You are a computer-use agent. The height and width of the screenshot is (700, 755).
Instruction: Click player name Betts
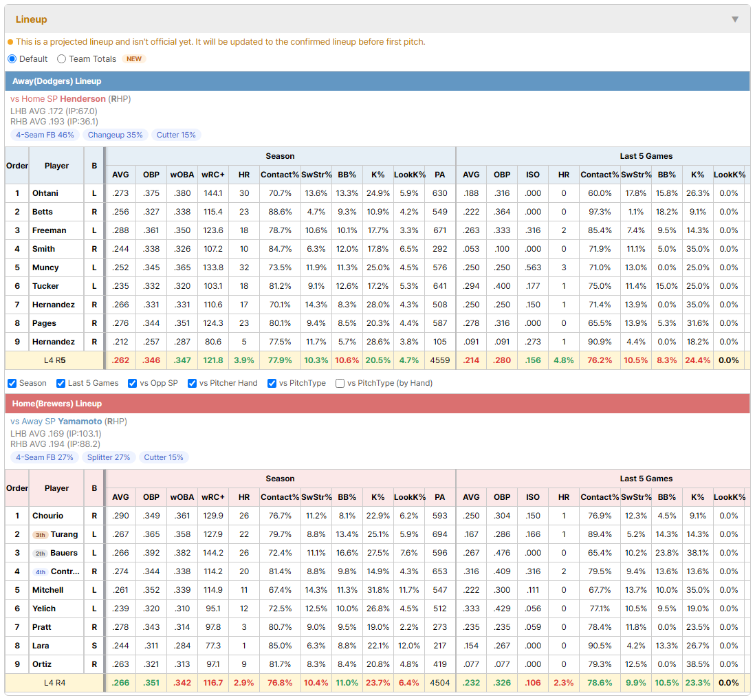coord(43,212)
